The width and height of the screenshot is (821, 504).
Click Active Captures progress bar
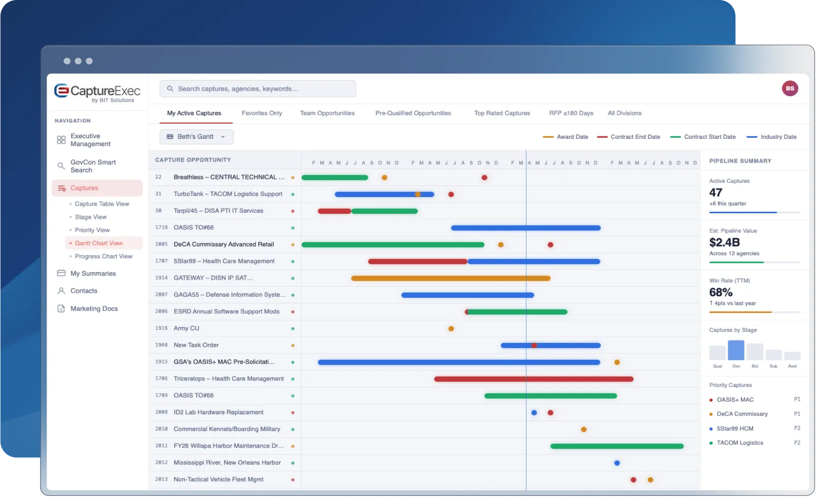click(x=755, y=213)
